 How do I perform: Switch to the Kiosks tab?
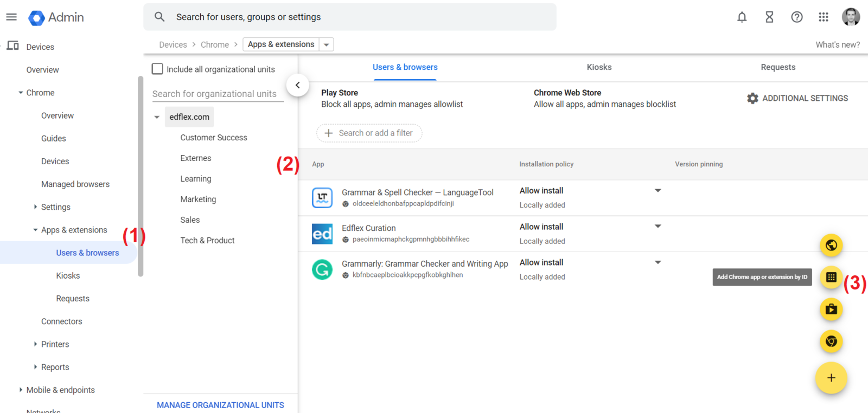[599, 67]
